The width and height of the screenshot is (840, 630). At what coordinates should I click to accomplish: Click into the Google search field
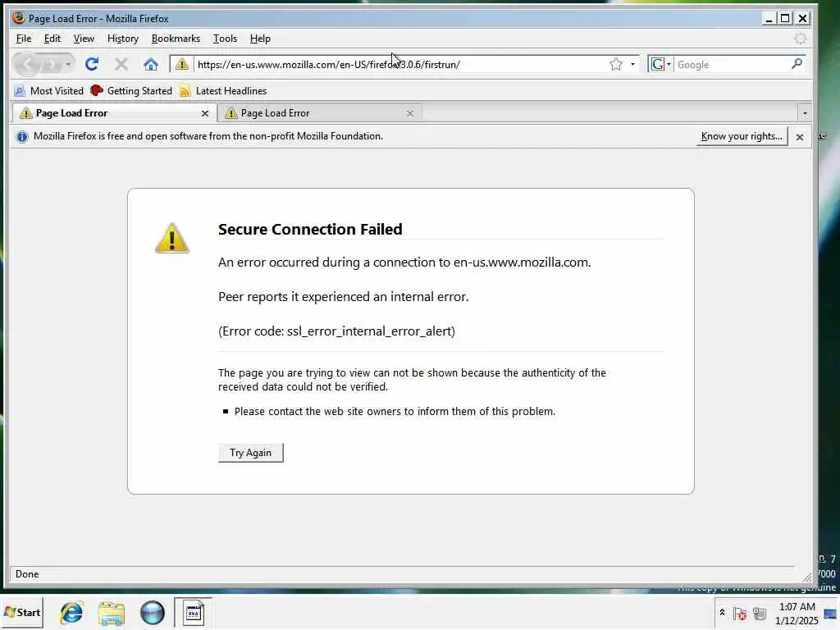coord(732,64)
